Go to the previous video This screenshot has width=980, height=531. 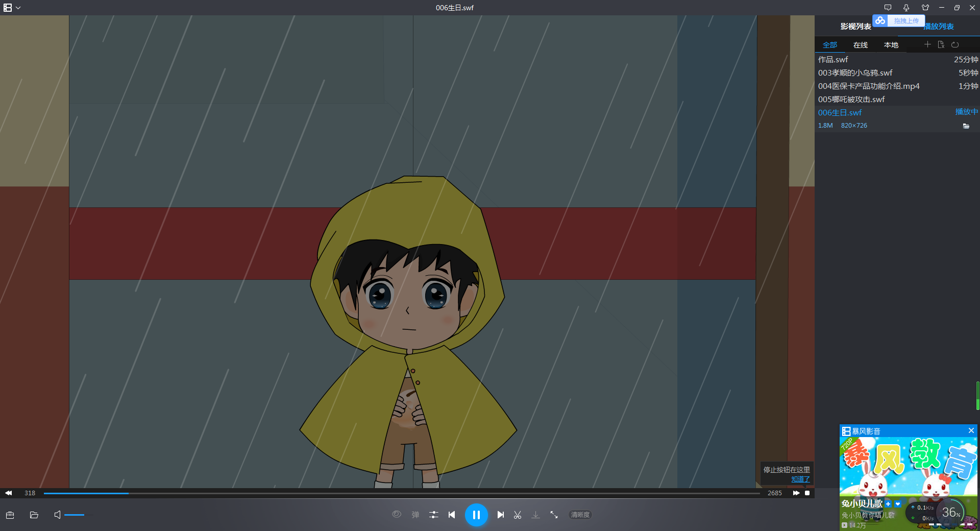coord(452,515)
